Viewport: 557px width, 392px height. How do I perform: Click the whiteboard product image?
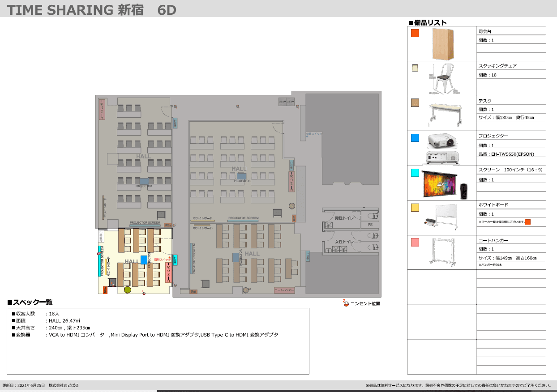point(442,217)
